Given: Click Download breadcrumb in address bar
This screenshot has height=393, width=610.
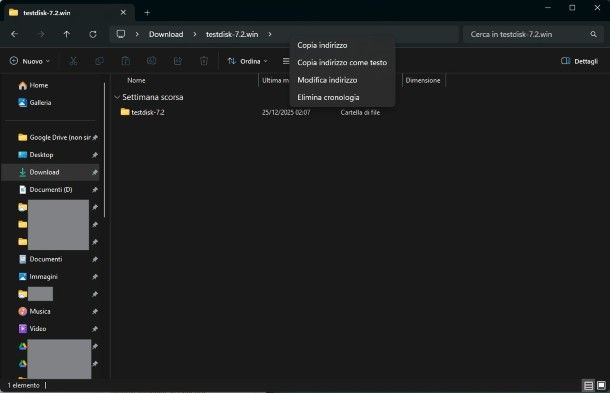Looking at the screenshot, I should coord(166,34).
